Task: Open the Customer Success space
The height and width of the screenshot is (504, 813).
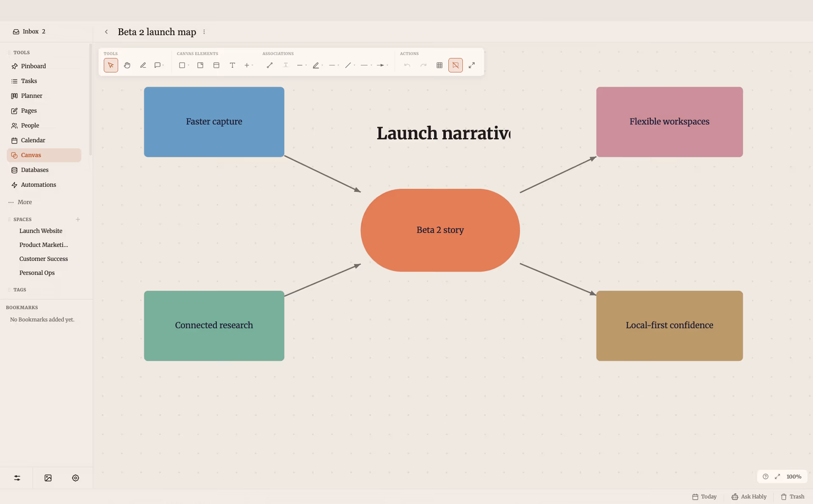Action: [44, 259]
